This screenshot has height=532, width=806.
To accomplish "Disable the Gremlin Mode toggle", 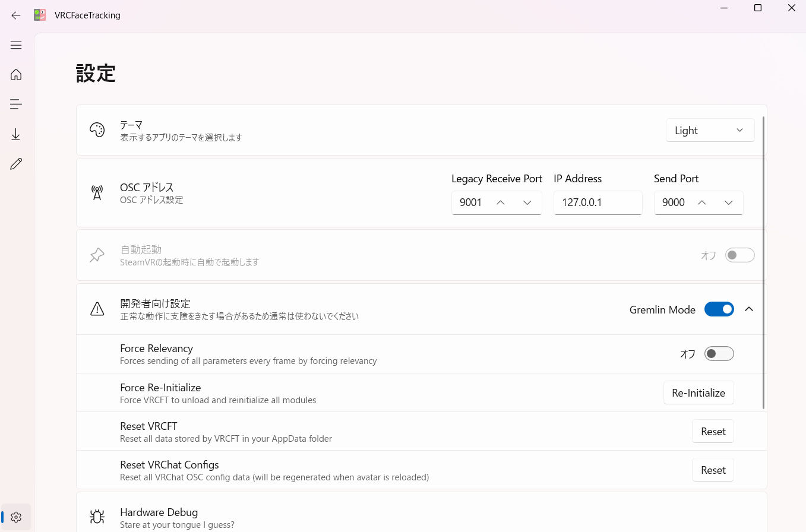I will pyautogui.click(x=719, y=309).
